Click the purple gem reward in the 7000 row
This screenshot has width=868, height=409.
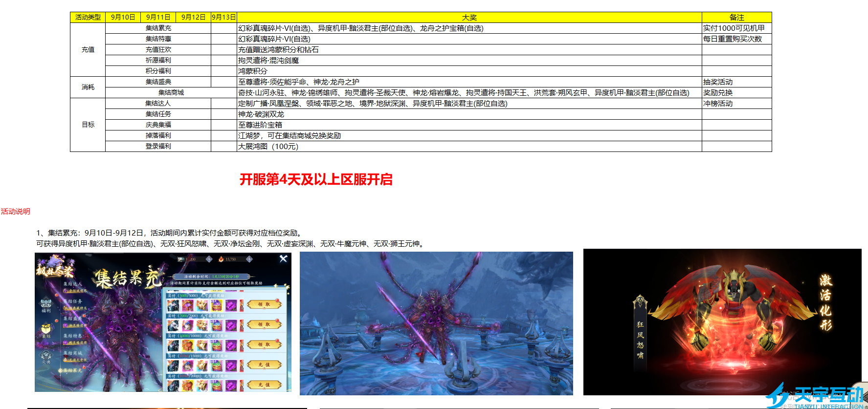[231, 325]
